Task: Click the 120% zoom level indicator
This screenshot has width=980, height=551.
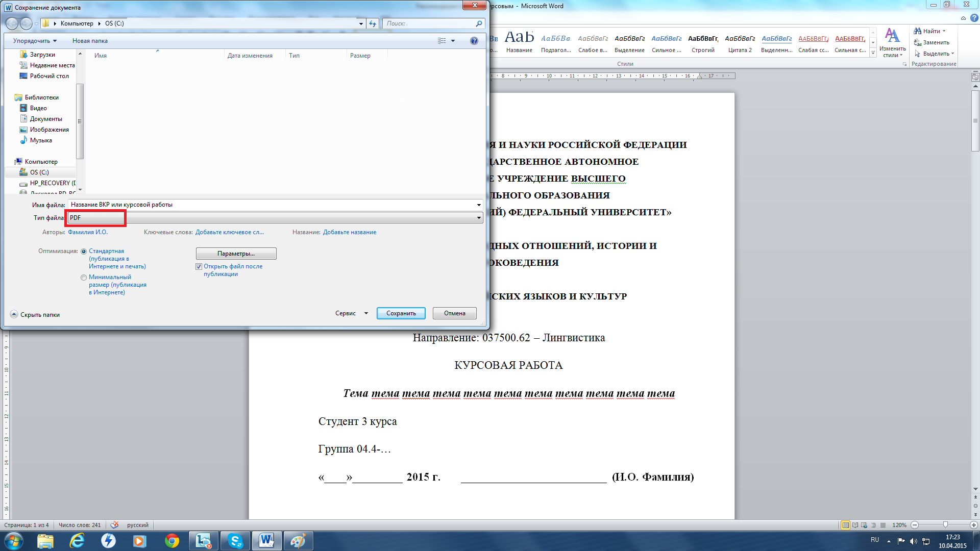Action: [x=899, y=525]
